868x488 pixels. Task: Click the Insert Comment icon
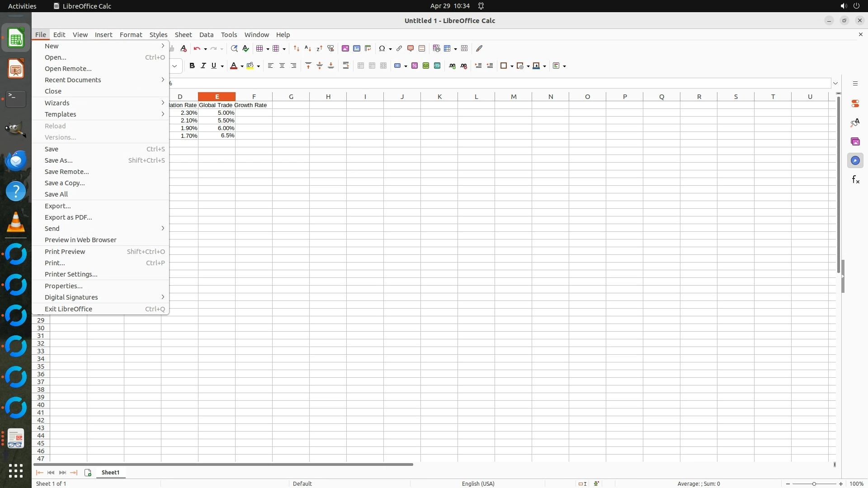point(410,48)
